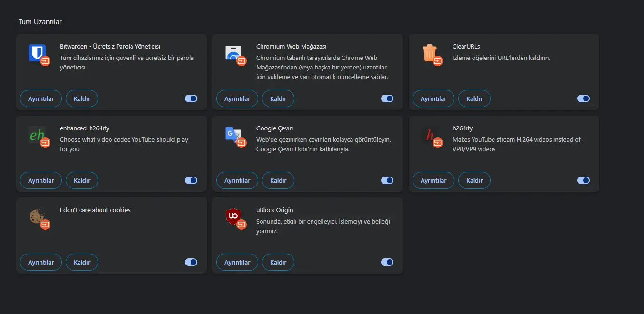644x314 pixels.
Task: Click the 'uBlock Origin' extension name
Action: (x=275, y=210)
